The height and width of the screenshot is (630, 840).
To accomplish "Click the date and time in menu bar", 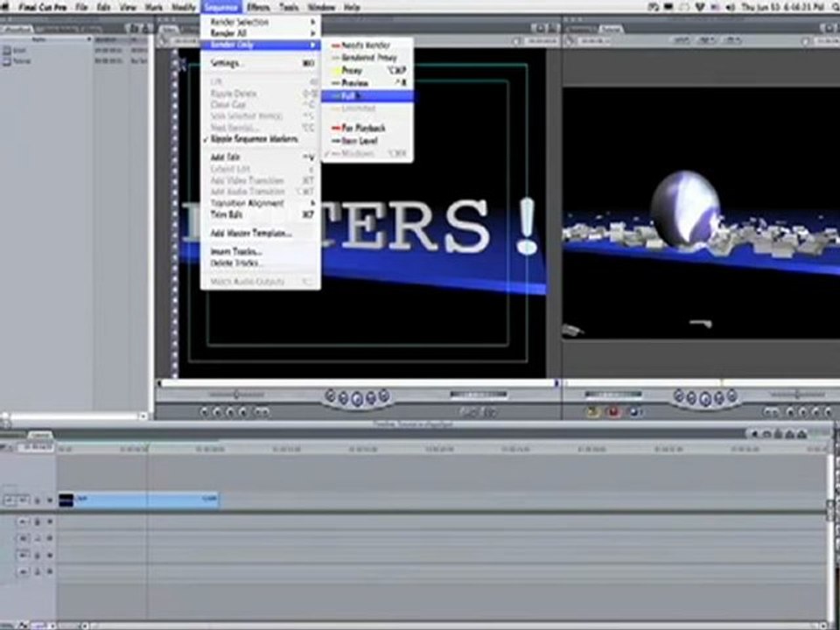I will click(x=782, y=7).
